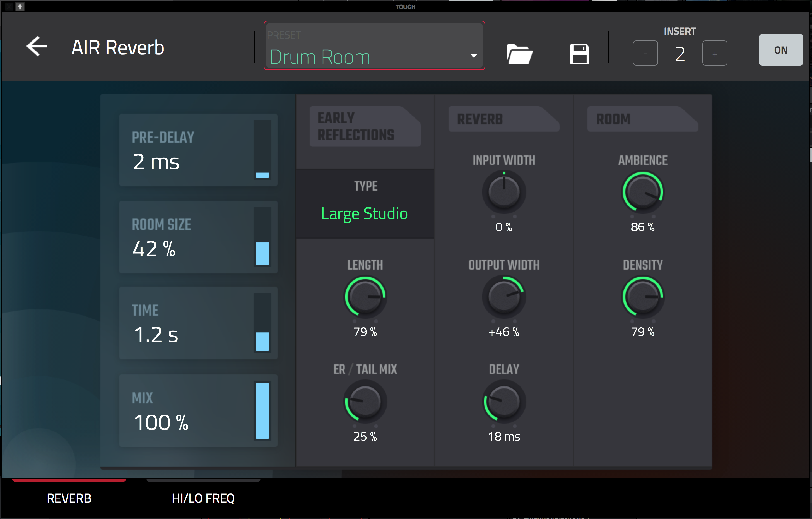Click the Input Width knob
The width and height of the screenshot is (812, 519).
[x=504, y=192]
